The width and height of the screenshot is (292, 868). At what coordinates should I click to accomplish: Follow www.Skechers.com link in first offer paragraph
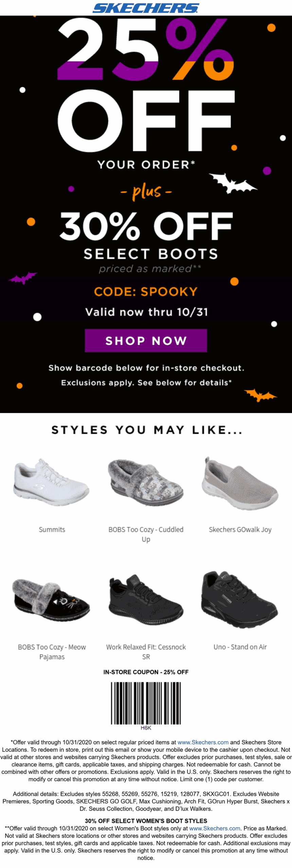[203, 742]
